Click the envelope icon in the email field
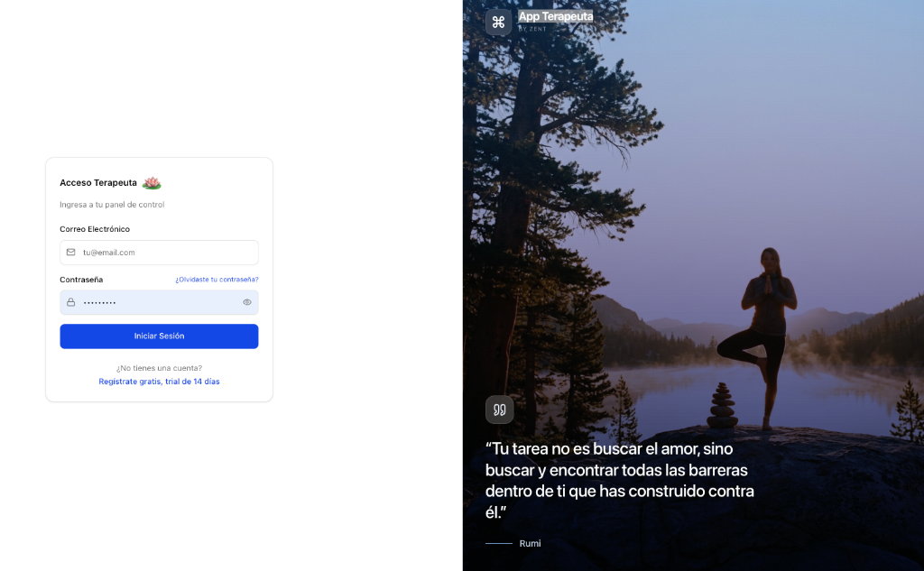924x571 pixels. coord(70,253)
